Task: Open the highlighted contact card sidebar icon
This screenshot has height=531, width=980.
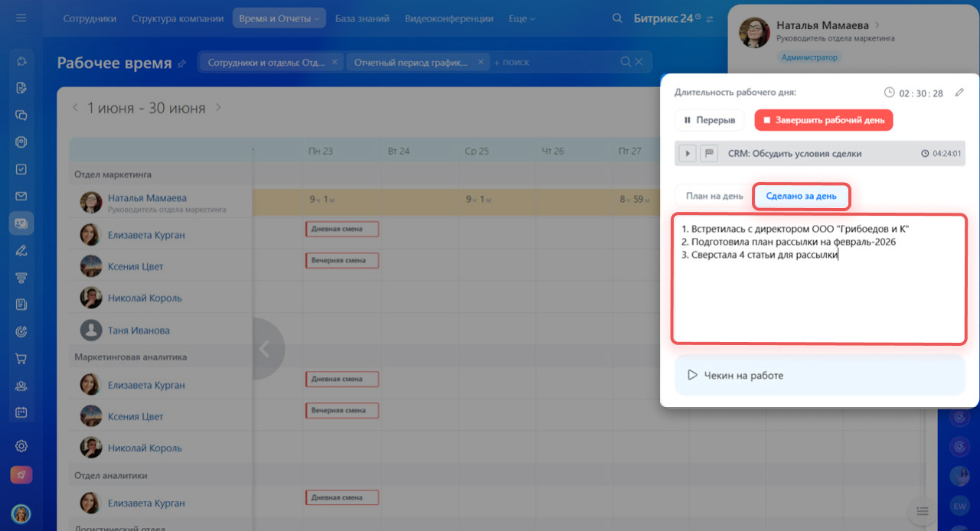Action: click(x=21, y=223)
